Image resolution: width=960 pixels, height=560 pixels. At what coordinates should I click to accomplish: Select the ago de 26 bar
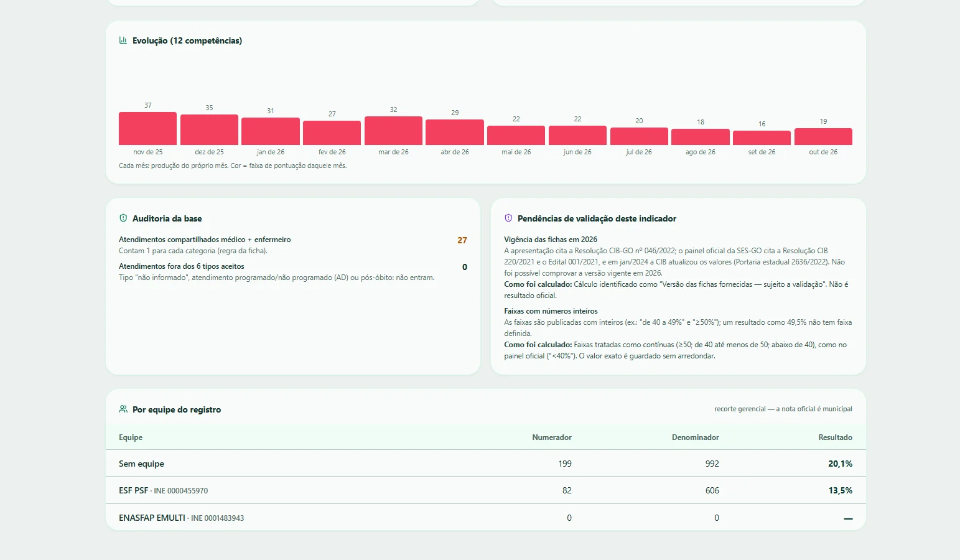701,137
